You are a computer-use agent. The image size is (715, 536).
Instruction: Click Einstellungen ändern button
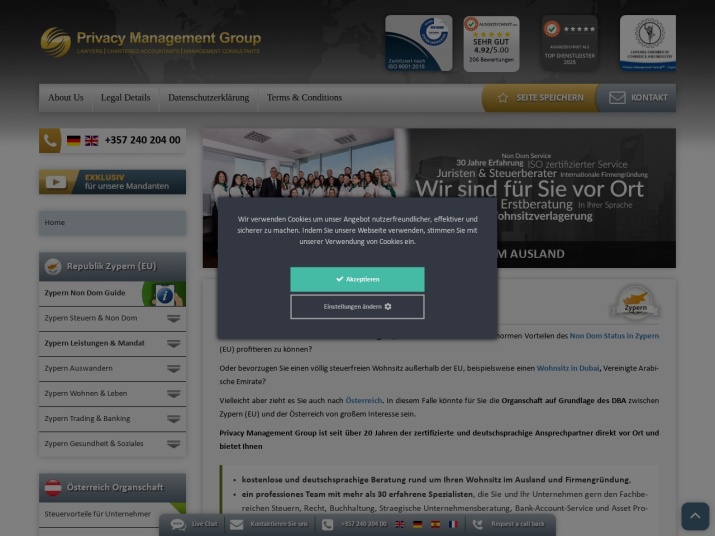coord(357,307)
